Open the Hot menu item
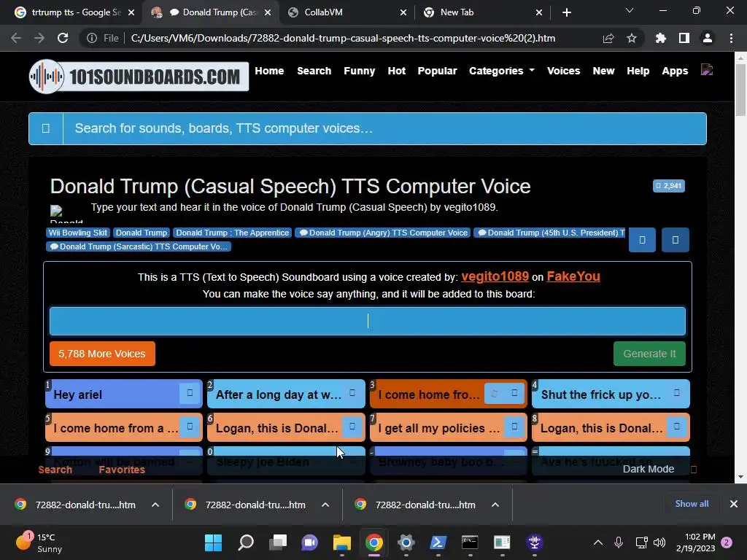 (396, 71)
